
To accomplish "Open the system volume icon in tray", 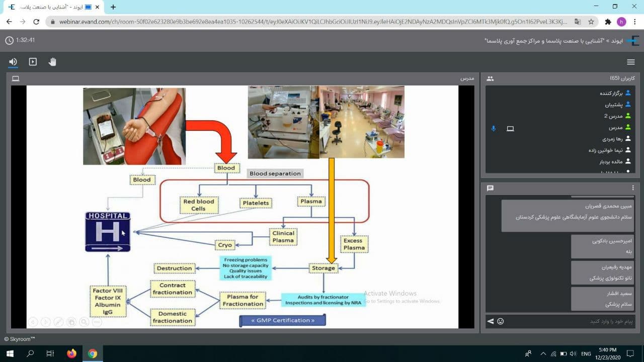I will tap(573, 354).
